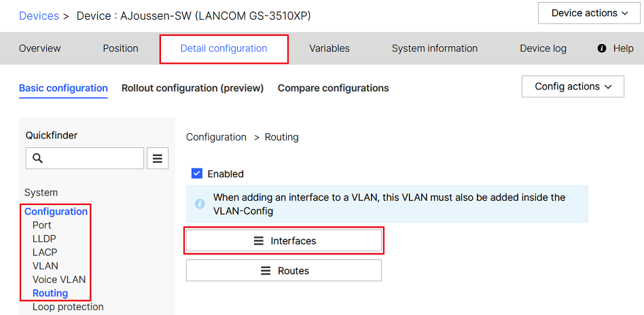This screenshot has height=315, width=644.
Task: Select VLAN in the configuration tree
Action: pyautogui.click(x=46, y=266)
